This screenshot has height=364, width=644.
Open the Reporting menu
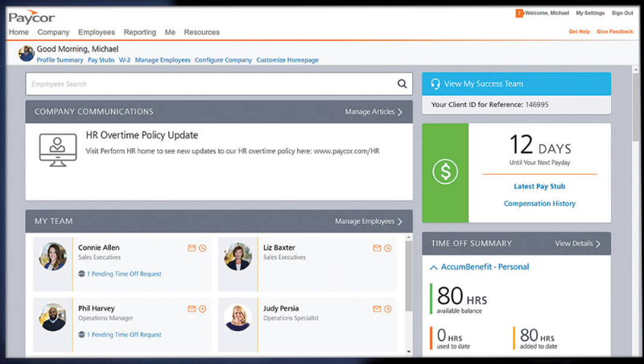click(140, 32)
